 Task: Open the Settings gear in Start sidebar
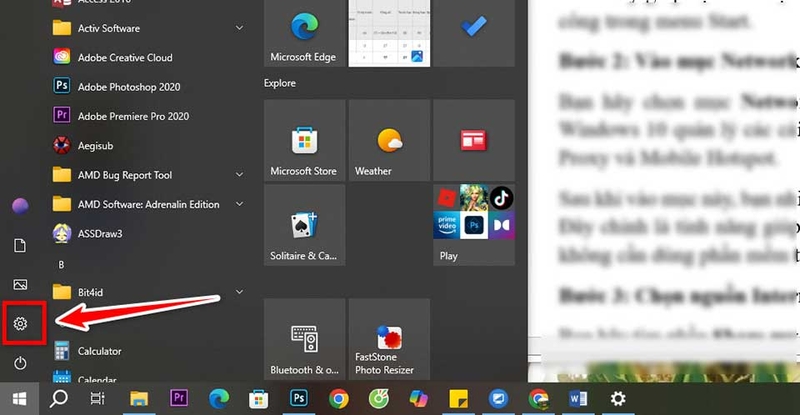tap(20, 323)
